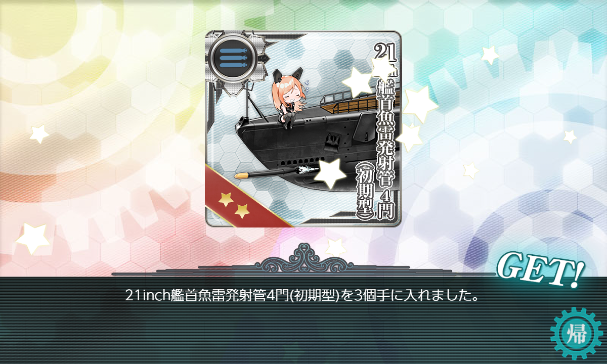607x364 pixels.
Task: Click the white star near top right
Action: click(490, 54)
